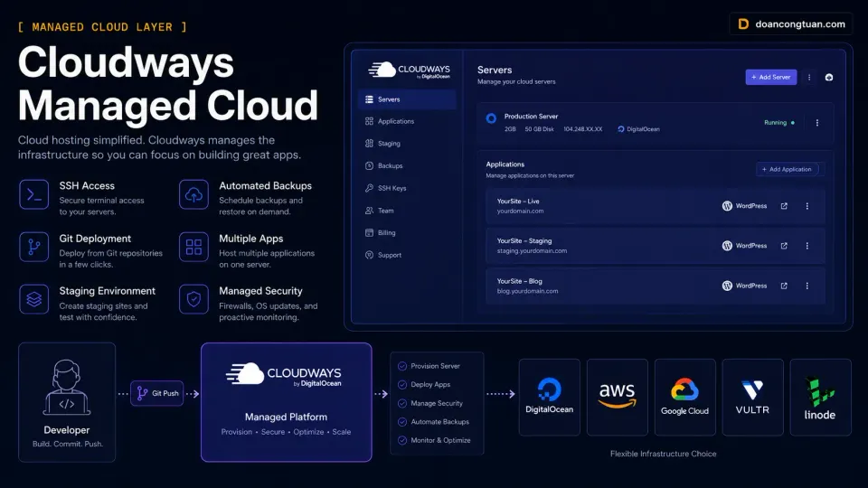Open Staging in the sidebar
The height and width of the screenshot is (488, 868).
382,144
